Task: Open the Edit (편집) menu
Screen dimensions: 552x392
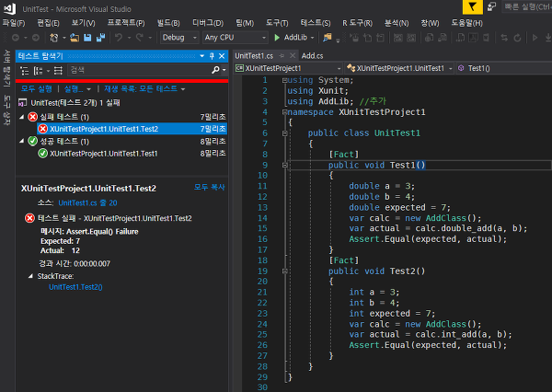Action: [x=48, y=23]
